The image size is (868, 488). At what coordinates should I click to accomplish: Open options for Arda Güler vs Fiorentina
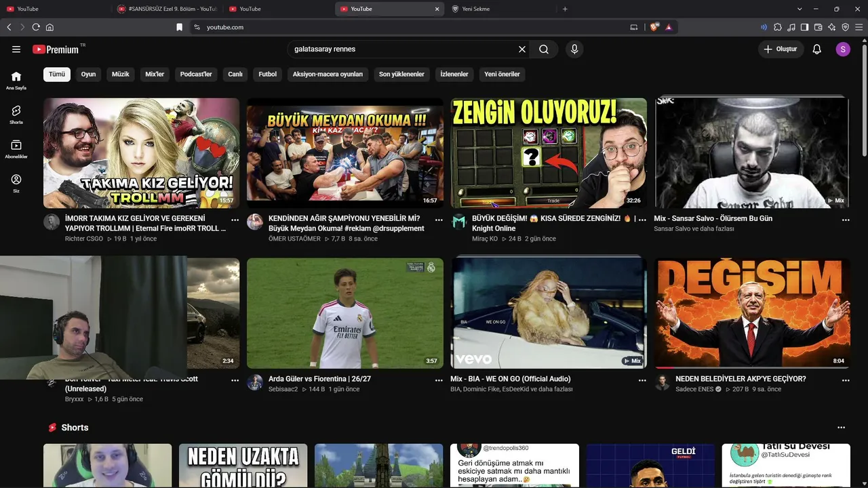[439, 381]
